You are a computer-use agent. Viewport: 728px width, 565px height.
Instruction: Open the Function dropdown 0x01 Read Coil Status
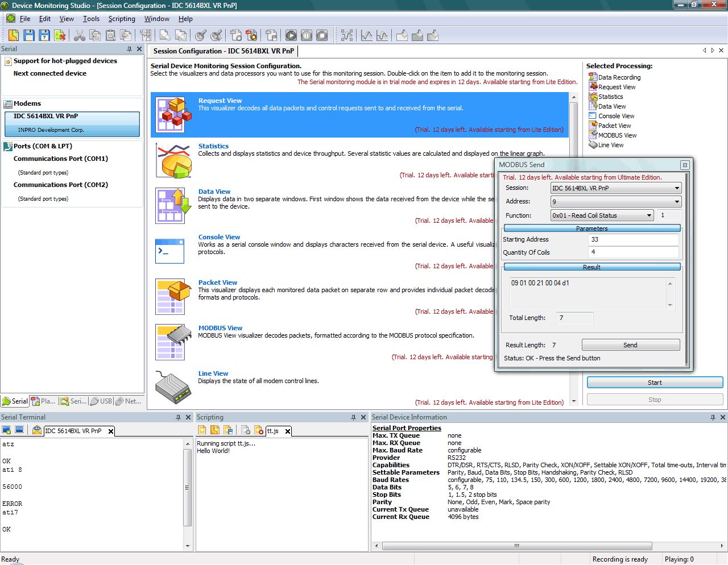[649, 215]
